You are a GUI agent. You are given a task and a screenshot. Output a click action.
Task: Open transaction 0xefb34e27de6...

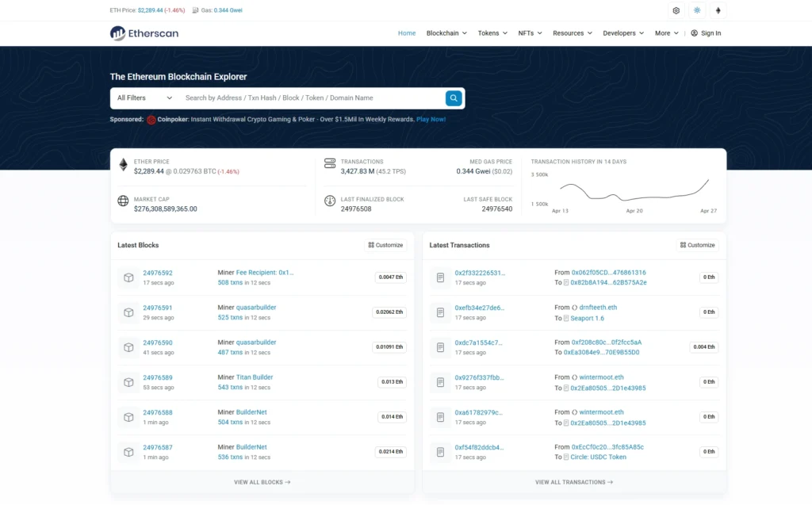pos(480,308)
